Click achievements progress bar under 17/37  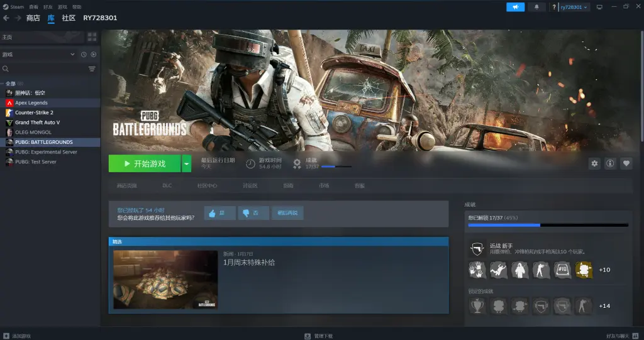point(336,167)
